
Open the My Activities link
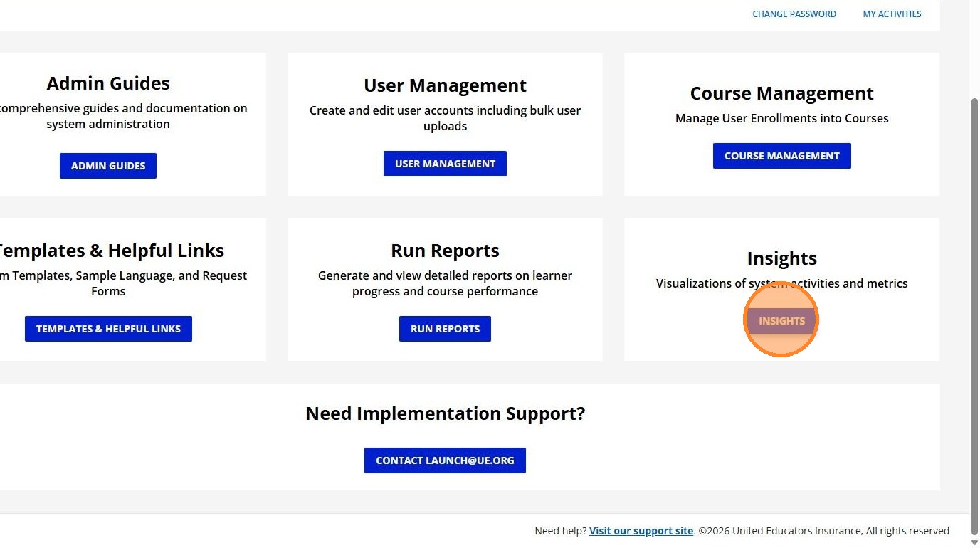[x=892, y=14]
